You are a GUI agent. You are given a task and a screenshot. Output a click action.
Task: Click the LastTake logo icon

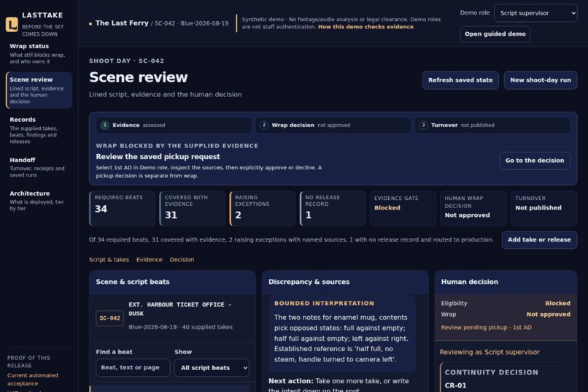12,24
